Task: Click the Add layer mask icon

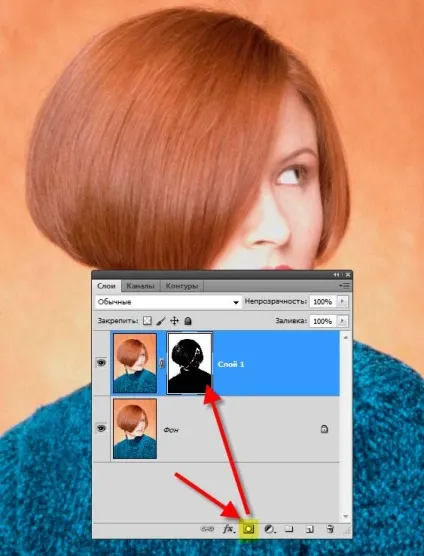Action: tap(249, 529)
